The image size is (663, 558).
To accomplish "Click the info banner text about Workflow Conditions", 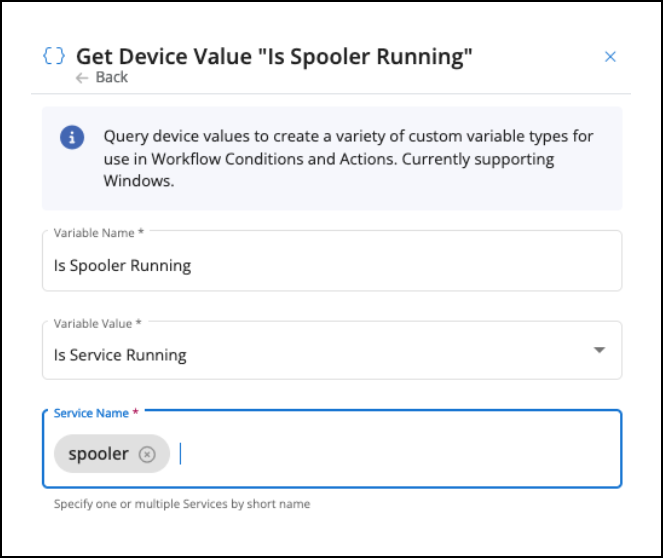I will click(348, 159).
